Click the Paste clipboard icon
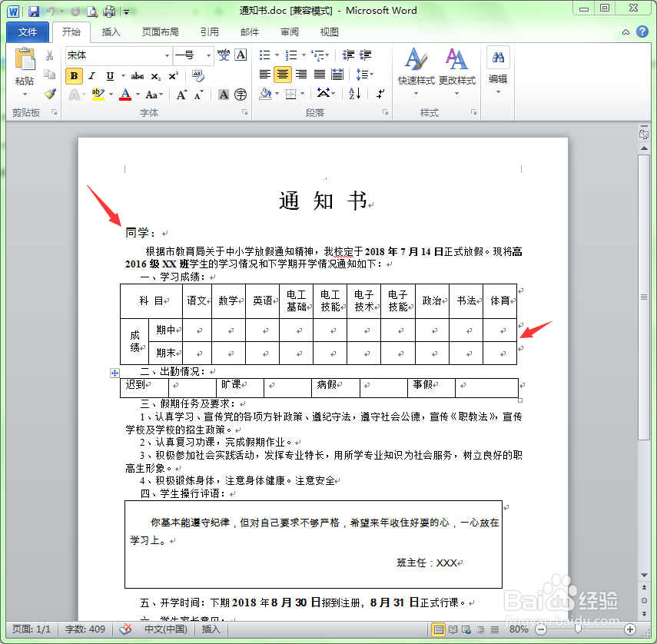This screenshot has height=644, width=657. click(x=25, y=58)
